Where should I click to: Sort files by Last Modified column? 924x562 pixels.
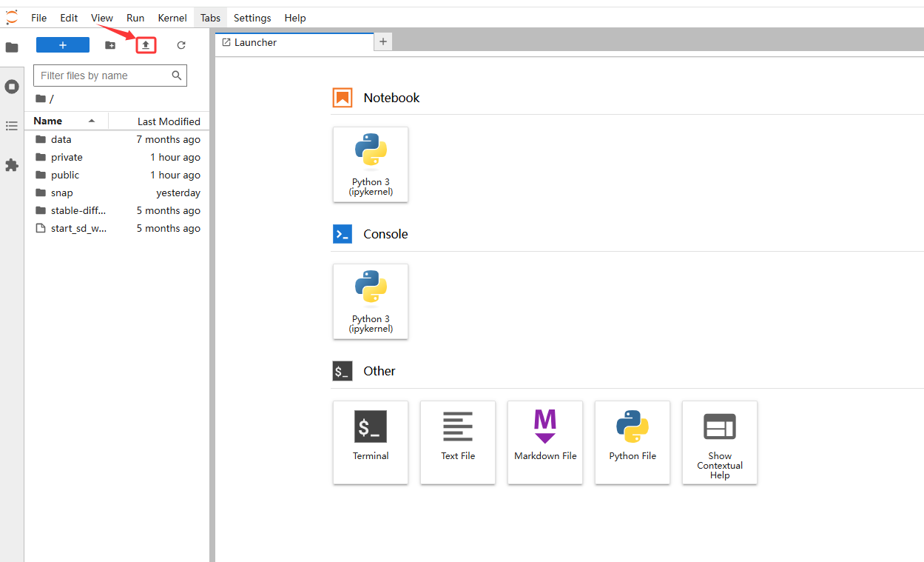(x=169, y=121)
